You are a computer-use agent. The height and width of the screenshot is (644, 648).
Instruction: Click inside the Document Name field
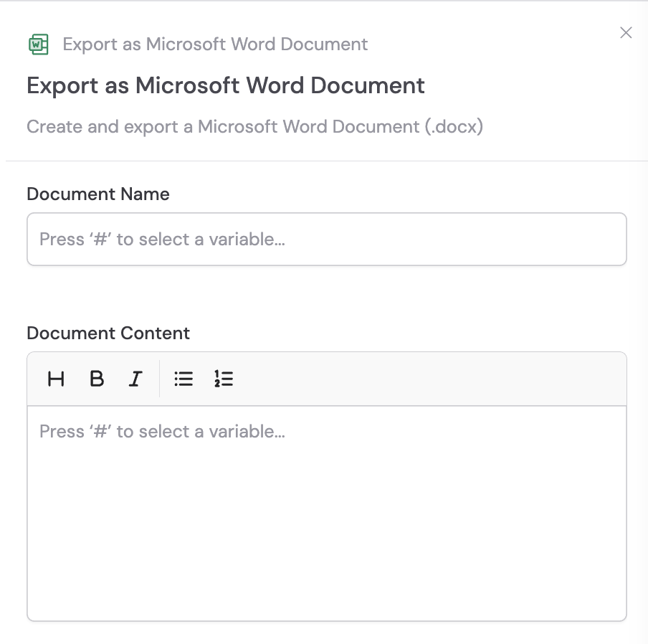pyautogui.click(x=327, y=239)
